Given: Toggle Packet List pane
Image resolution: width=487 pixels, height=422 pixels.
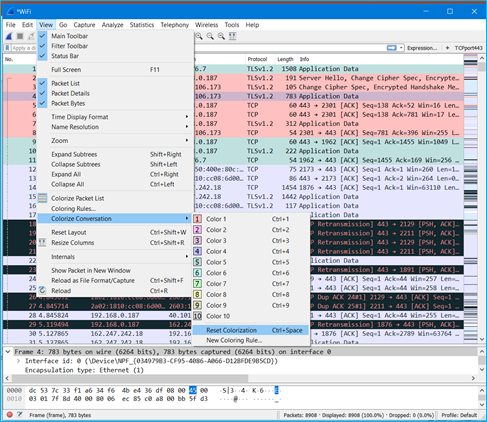Looking at the screenshot, I should [115, 83].
